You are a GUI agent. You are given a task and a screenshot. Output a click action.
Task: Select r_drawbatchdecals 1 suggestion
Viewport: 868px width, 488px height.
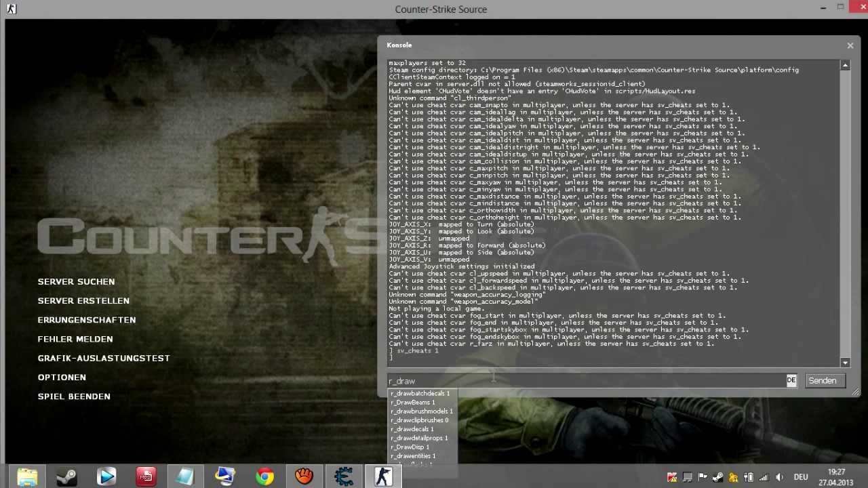(420, 393)
